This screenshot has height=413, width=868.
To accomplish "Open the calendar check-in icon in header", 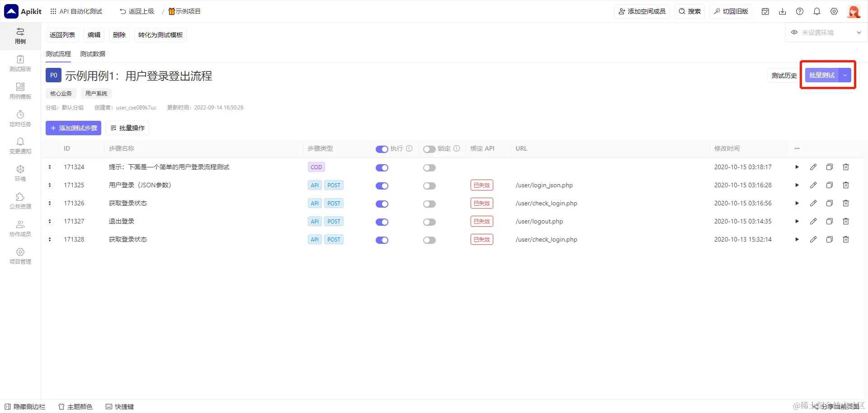I will coord(765,11).
